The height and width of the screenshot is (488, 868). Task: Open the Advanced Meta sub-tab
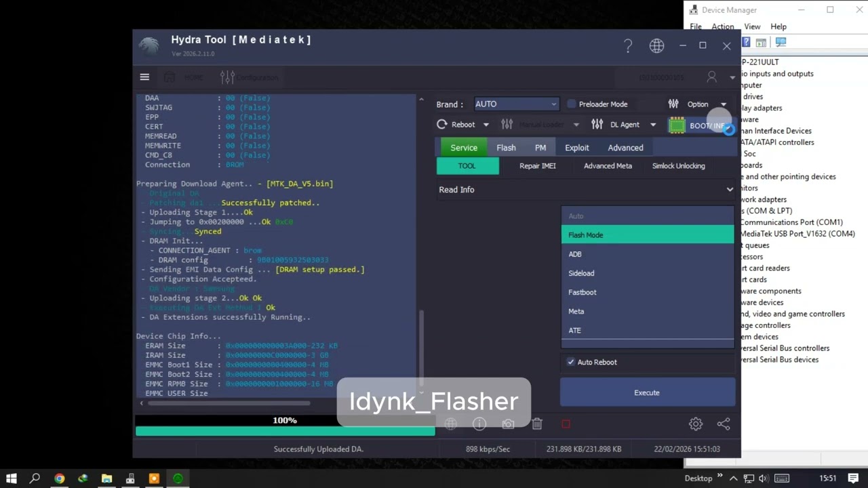coord(608,166)
